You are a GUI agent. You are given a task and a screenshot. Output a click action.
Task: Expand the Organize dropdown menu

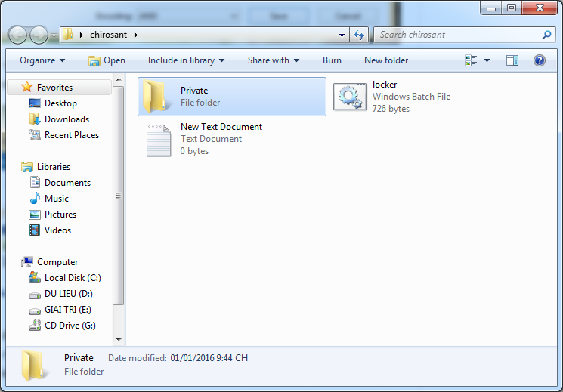click(42, 60)
